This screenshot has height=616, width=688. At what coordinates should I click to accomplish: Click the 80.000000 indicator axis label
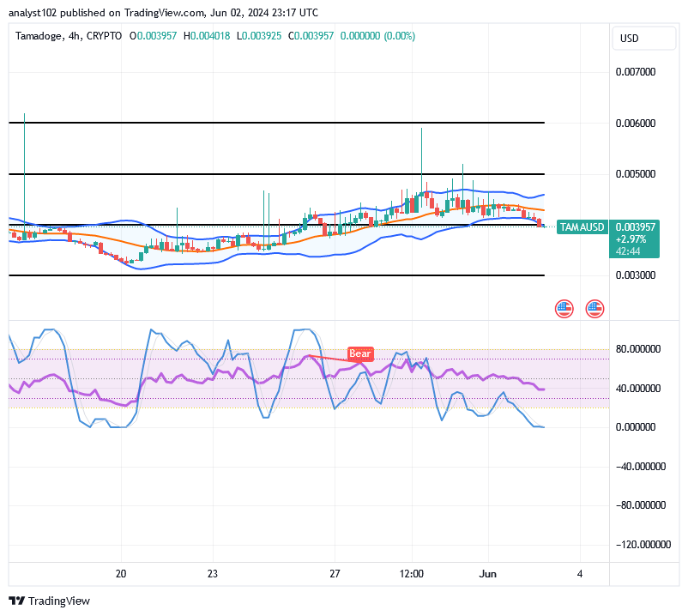click(638, 349)
